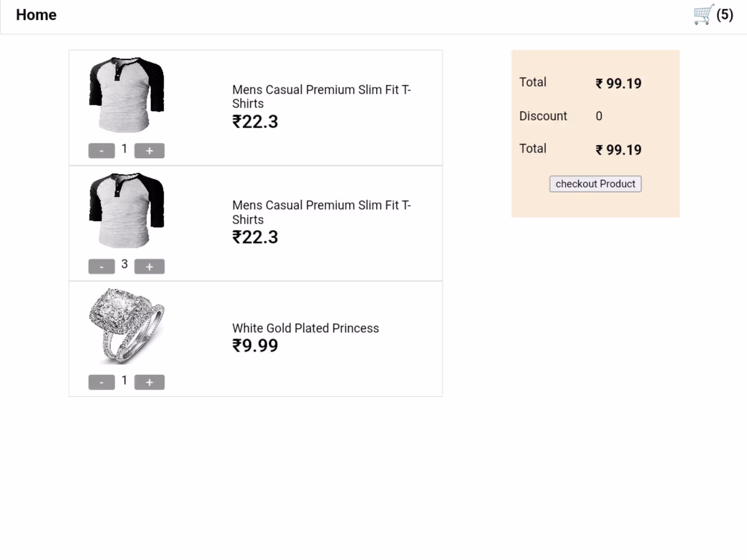Increase quantity of the shirt with quantity 1
The width and height of the screenshot is (747, 560).
(149, 151)
